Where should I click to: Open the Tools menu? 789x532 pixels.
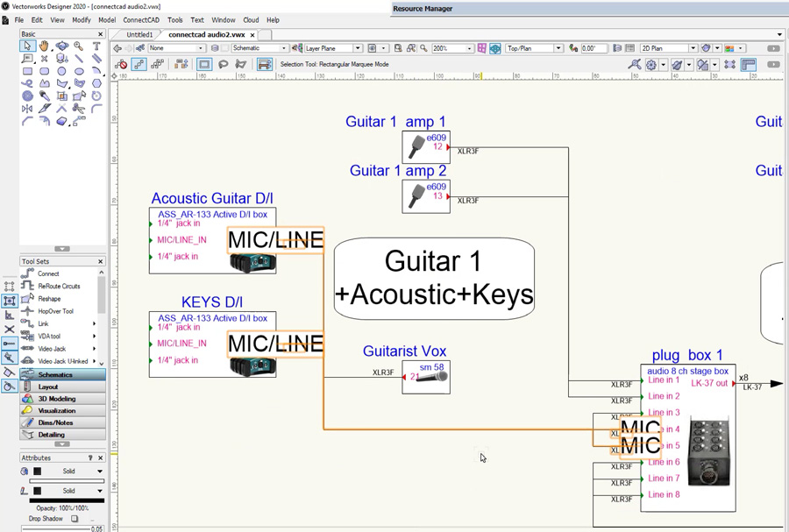pyautogui.click(x=174, y=20)
